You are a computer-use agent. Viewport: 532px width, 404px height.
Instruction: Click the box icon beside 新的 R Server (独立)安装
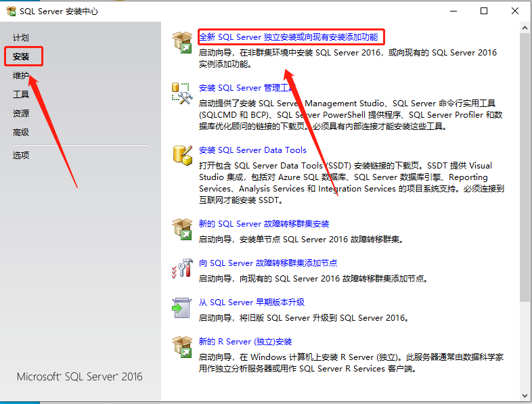click(182, 347)
